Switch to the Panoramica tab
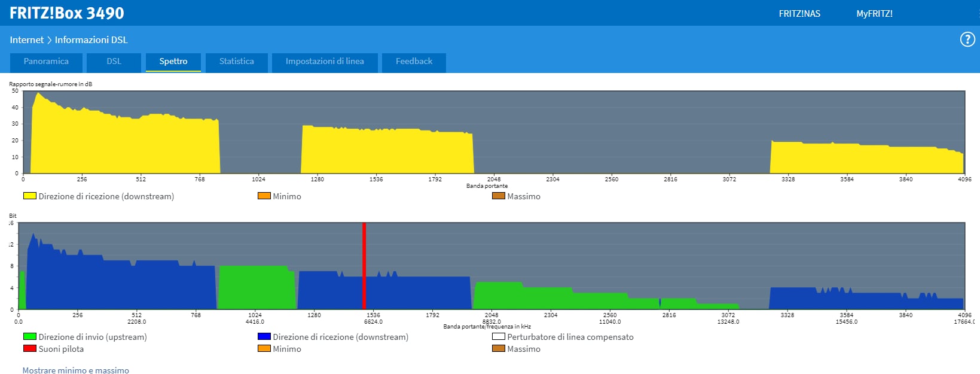This screenshot has height=374, width=980. pyautogui.click(x=46, y=62)
